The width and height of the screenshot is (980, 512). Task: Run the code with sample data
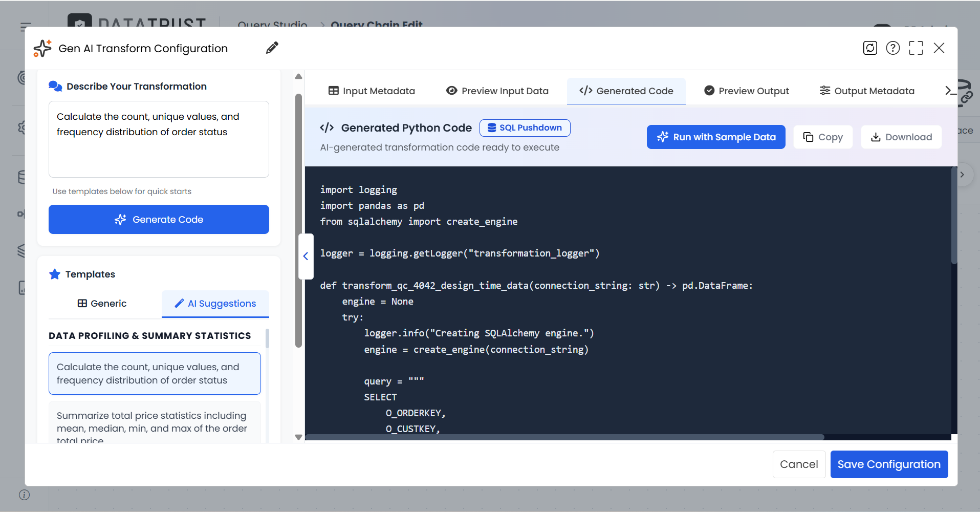pyautogui.click(x=716, y=137)
